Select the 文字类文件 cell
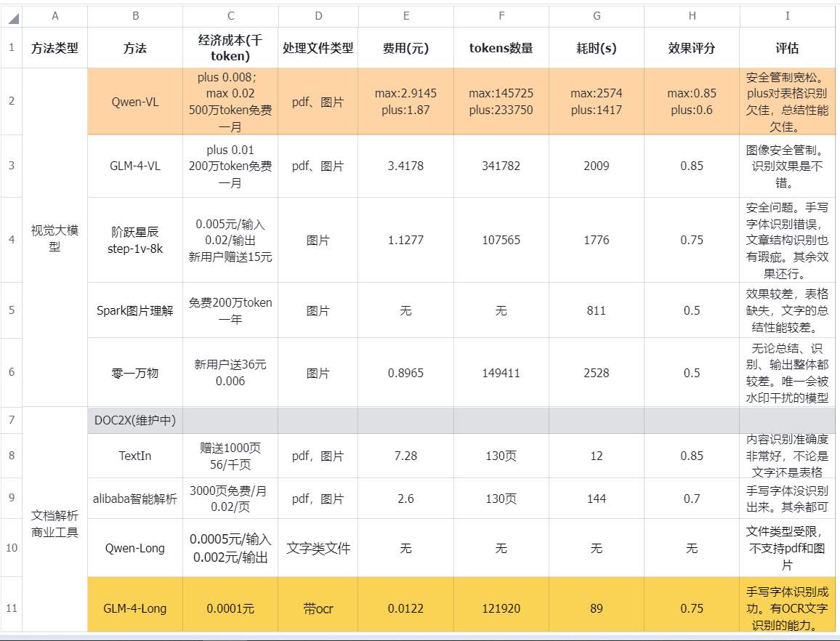This screenshot has width=840, height=641. [318, 548]
